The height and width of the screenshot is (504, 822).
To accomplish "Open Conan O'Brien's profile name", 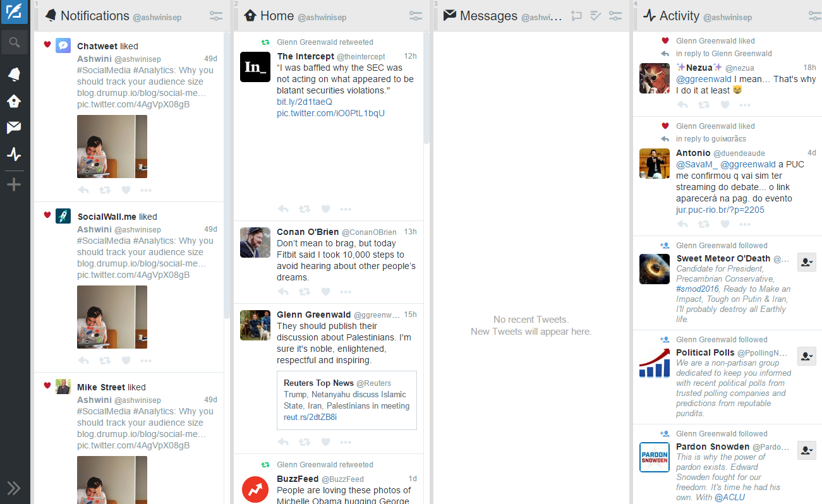I will coord(308,232).
